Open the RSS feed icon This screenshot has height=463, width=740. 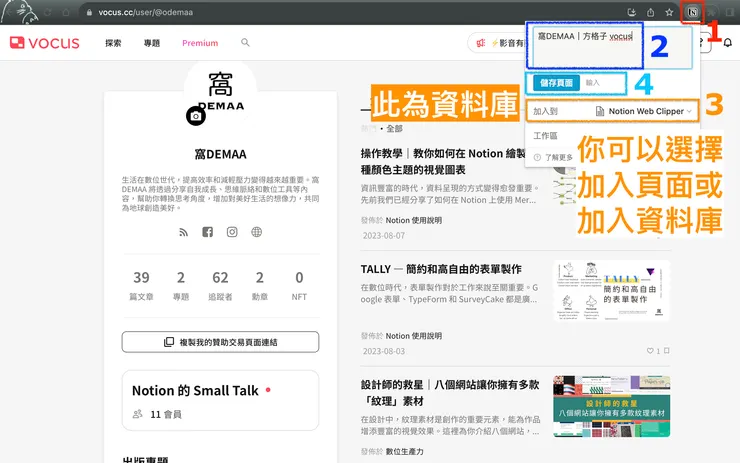click(184, 232)
